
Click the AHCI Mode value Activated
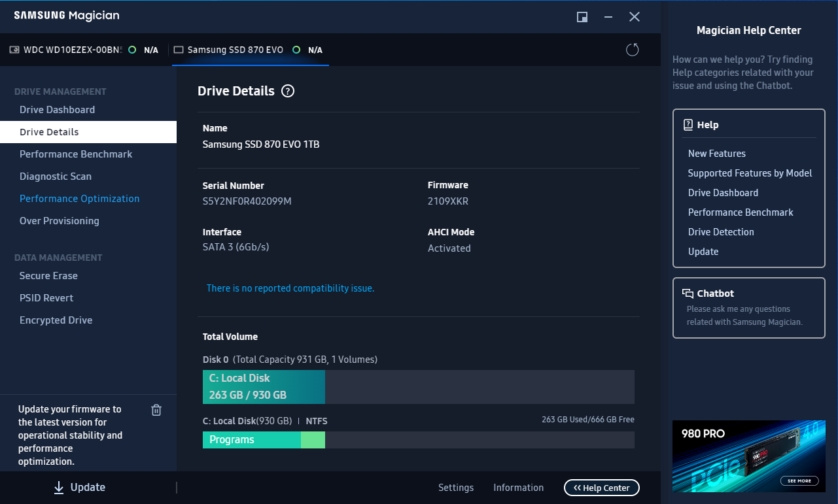[449, 248]
